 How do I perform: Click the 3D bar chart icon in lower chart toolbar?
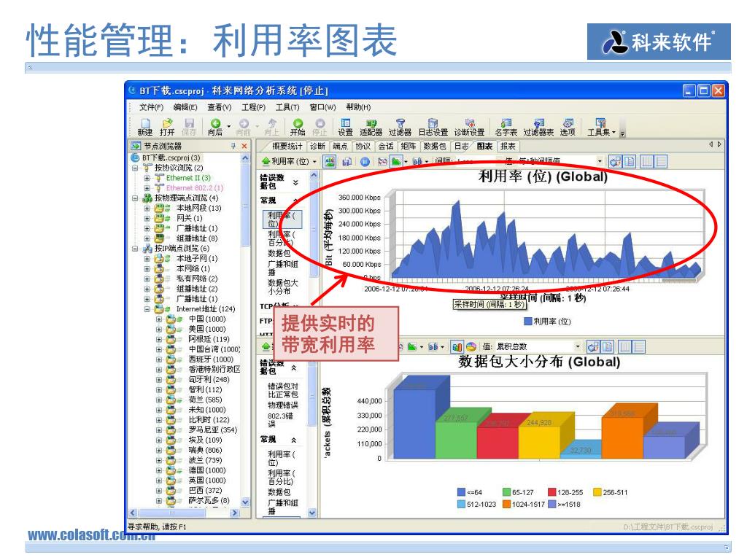(x=457, y=346)
